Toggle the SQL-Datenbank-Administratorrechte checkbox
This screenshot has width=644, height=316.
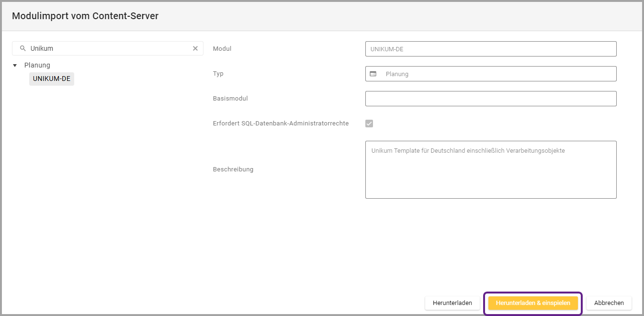click(x=369, y=124)
